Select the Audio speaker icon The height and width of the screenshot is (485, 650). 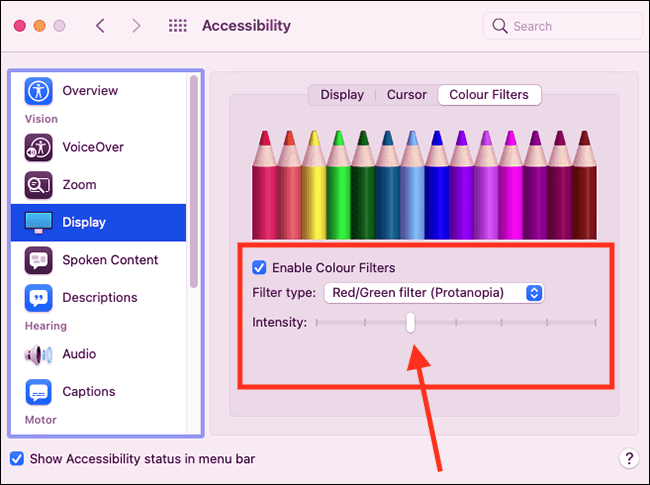(39, 354)
